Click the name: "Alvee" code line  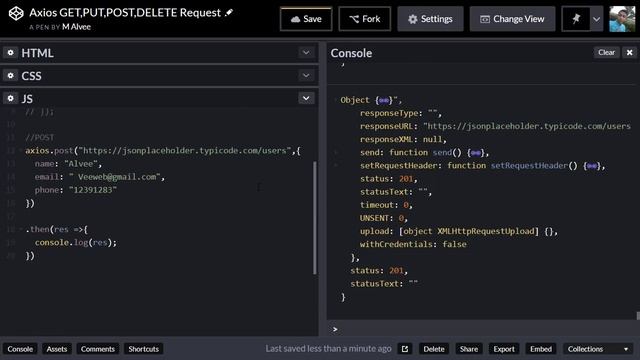click(x=68, y=164)
